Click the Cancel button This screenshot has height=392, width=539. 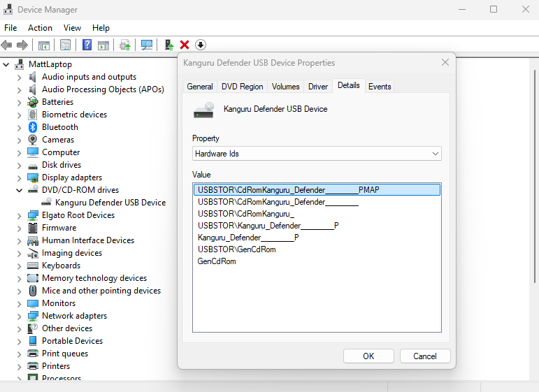point(425,356)
